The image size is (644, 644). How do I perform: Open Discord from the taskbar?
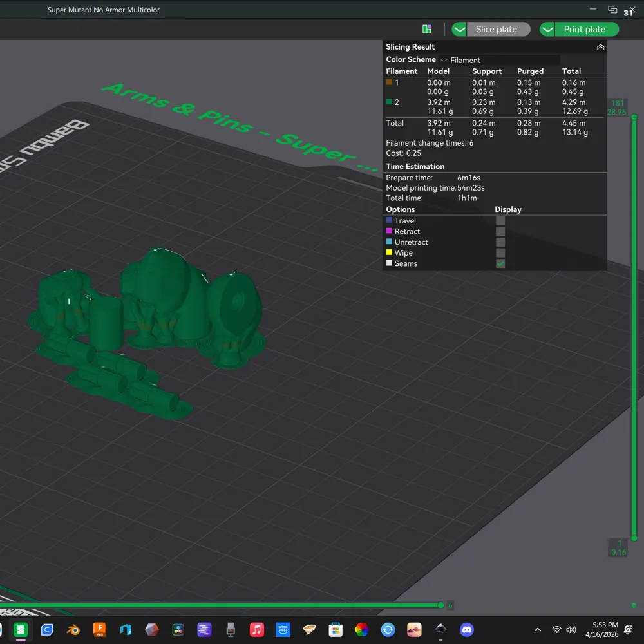tap(466, 629)
